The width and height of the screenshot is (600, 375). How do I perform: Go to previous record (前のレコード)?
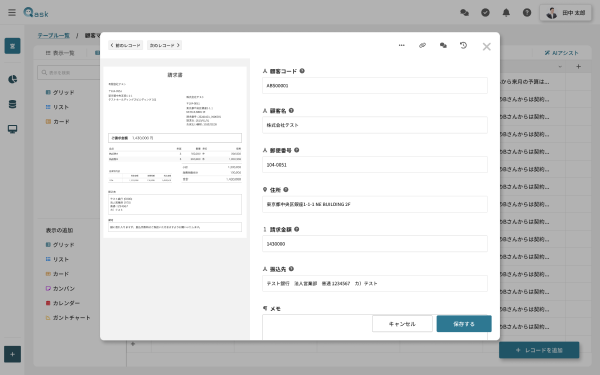tap(126, 45)
